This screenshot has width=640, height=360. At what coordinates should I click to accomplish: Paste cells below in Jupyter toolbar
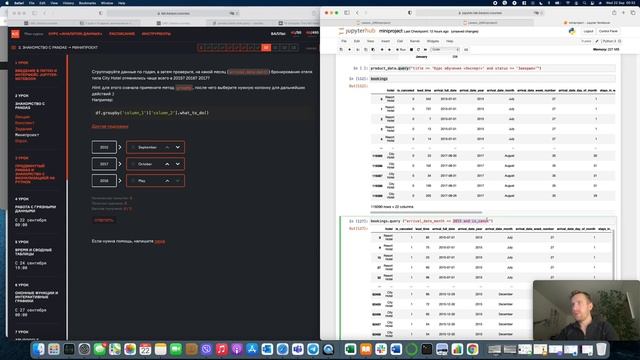click(x=373, y=49)
